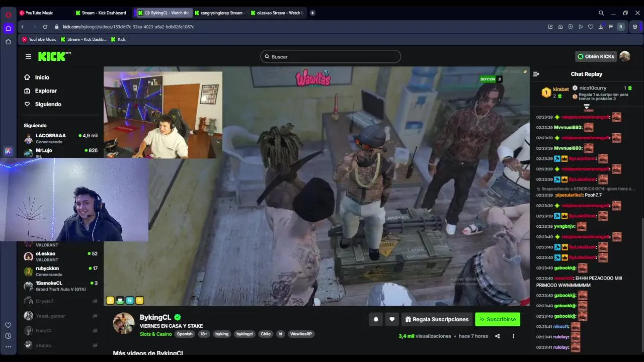Open the ad blocker shield icon
Viewport: 644px width, 362px height.
[x=571, y=27]
